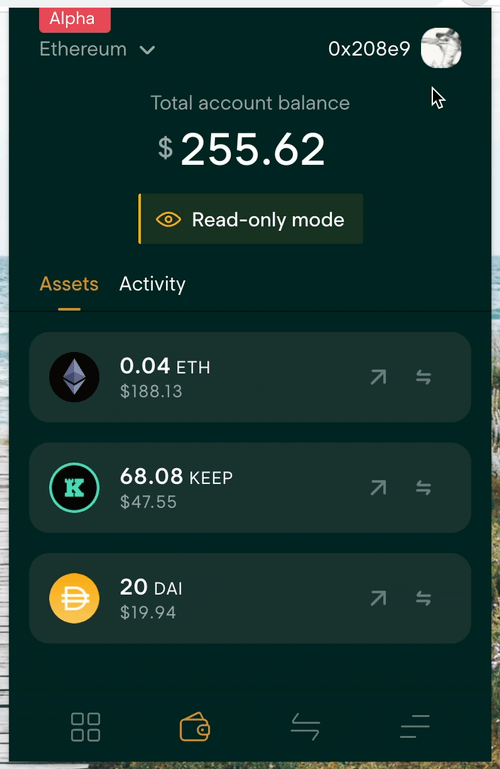Image resolution: width=500 pixels, height=769 pixels.
Task: Click the chevron next to Ethereum
Action: click(147, 50)
